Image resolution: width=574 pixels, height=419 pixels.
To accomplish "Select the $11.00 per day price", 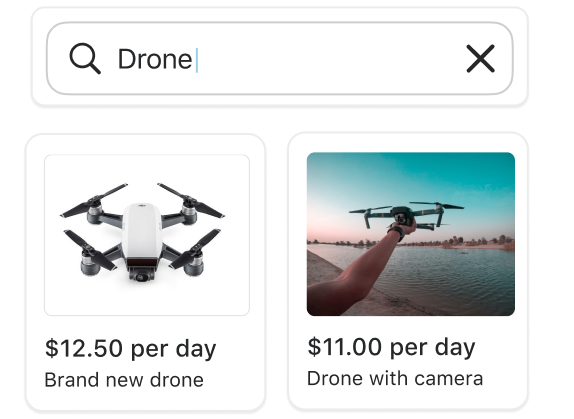I will tap(391, 347).
